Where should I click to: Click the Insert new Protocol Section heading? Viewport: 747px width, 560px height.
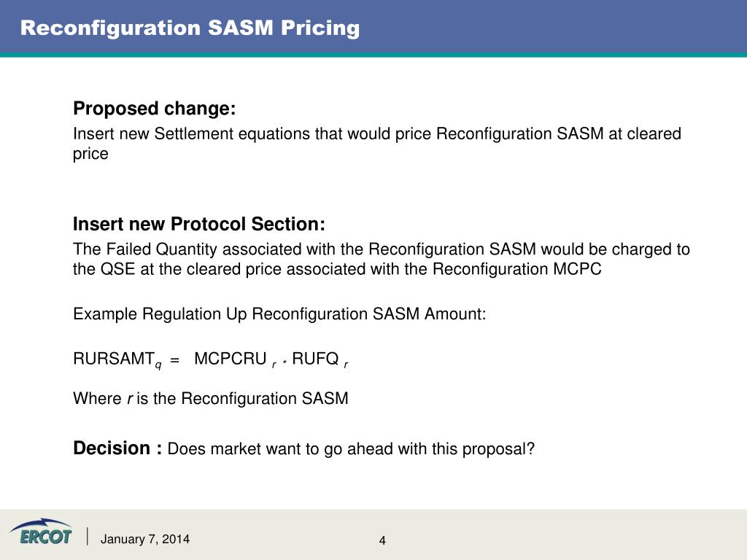pos(199,224)
